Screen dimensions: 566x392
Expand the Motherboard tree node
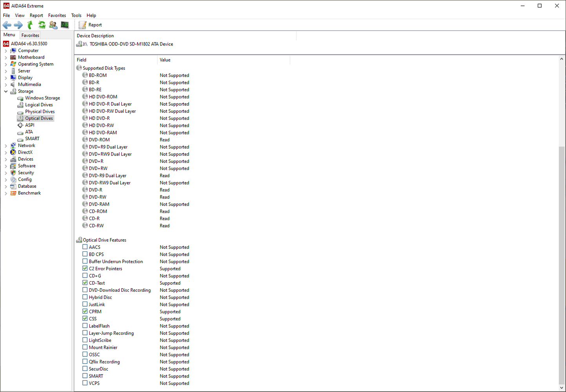pos(6,58)
